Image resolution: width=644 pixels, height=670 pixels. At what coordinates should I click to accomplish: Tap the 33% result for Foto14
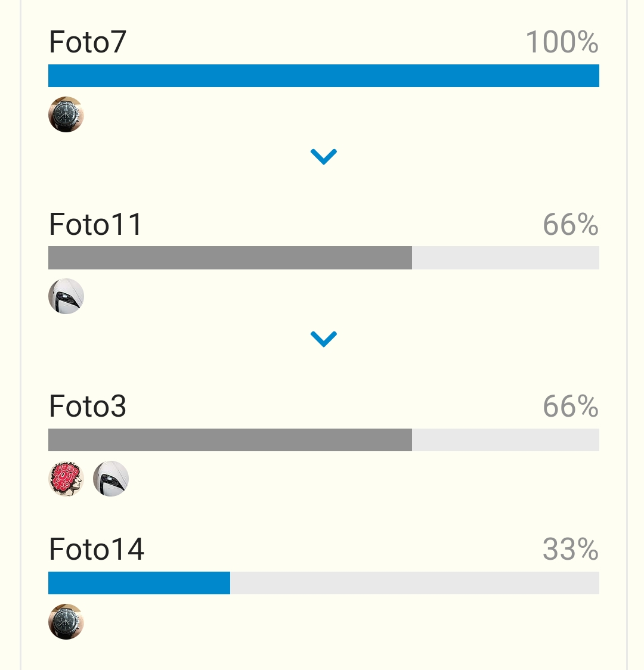(571, 548)
